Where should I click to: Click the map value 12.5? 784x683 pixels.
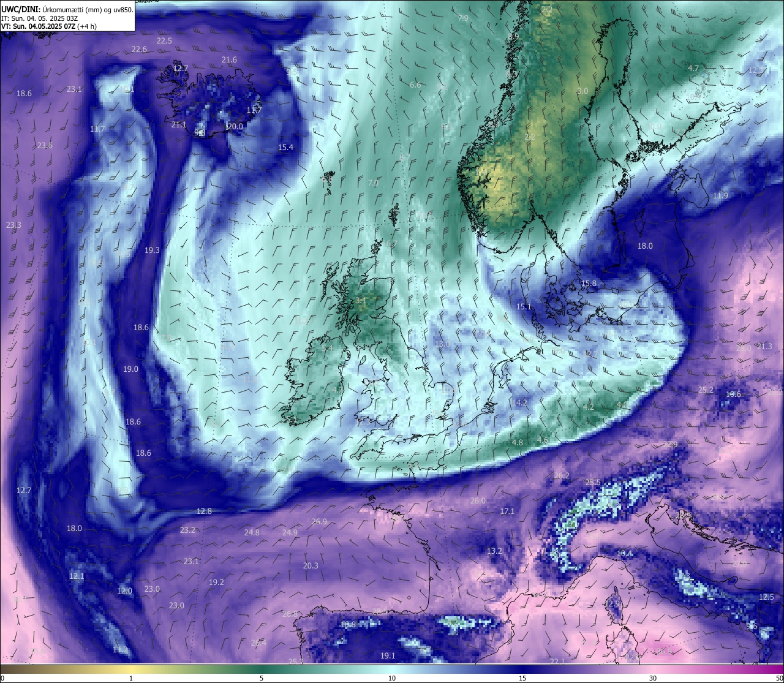[766, 597]
